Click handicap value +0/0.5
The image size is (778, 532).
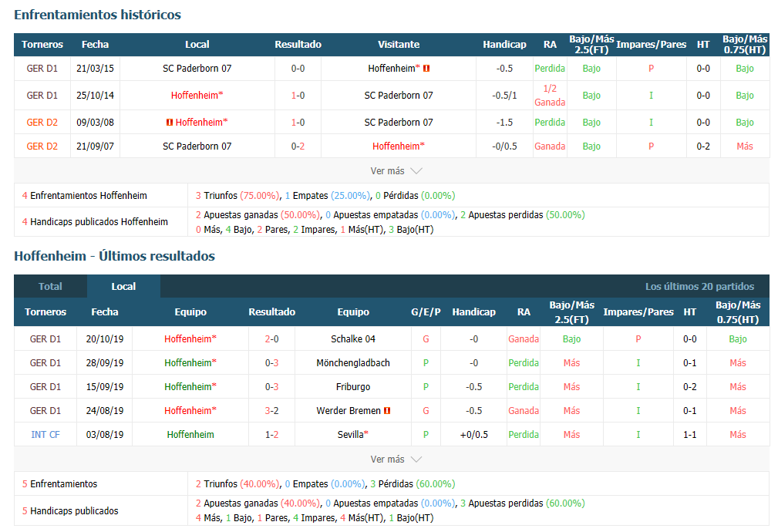pos(474,435)
